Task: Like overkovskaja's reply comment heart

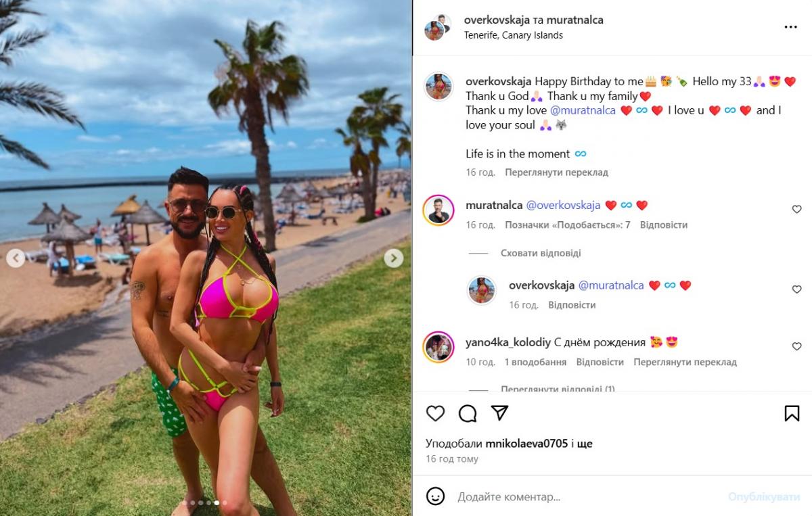Action: pyautogui.click(x=796, y=289)
